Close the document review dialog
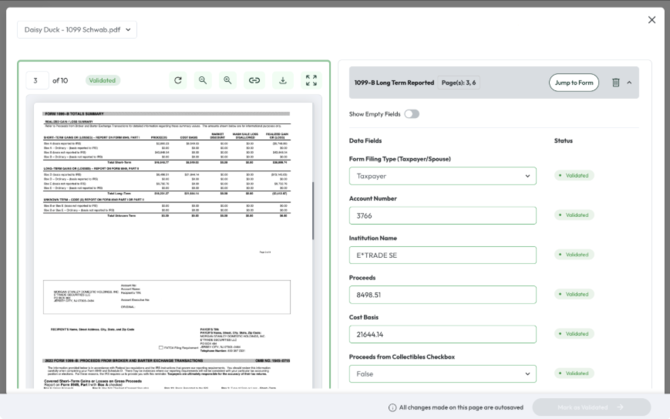Image resolution: width=670 pixels, height=419 pixels. pyautogui.click(x=652, y=20)
